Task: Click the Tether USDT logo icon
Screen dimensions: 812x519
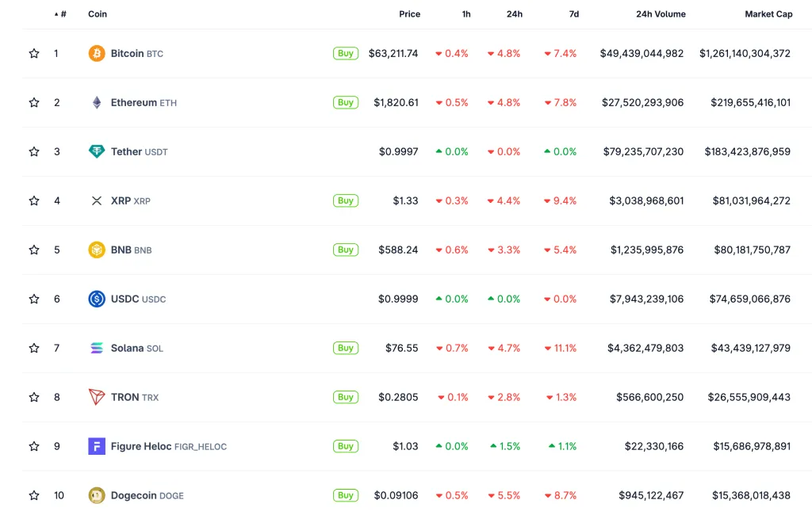Action: click(x=97, y=152)
